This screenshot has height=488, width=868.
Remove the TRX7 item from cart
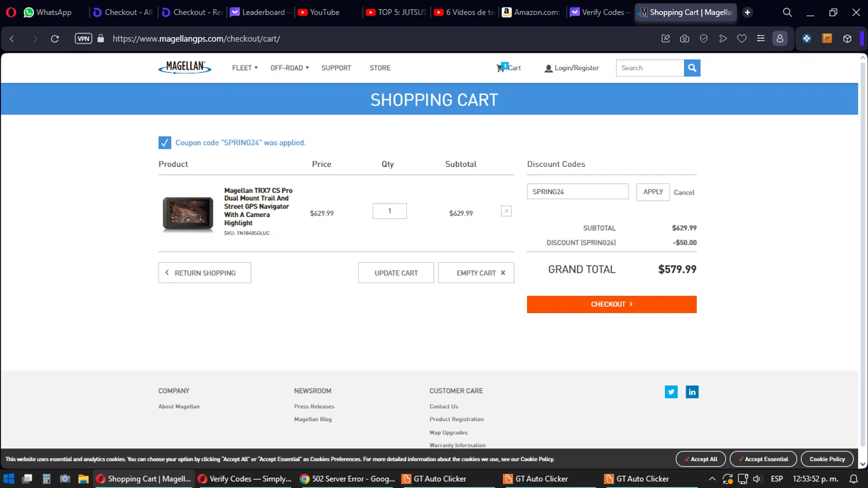click(506, 211)
